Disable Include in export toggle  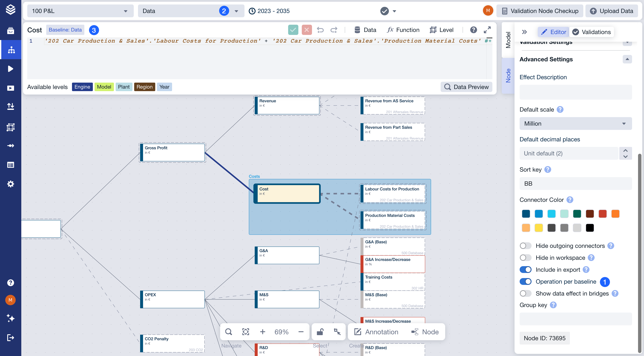pyautogui.click(x=525, y=270)
